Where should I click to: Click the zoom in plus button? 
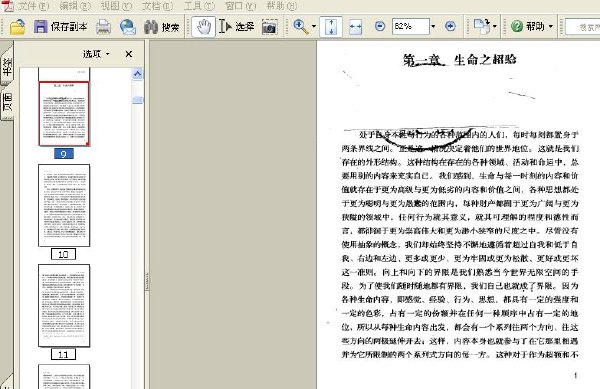[x=450, y=26]
